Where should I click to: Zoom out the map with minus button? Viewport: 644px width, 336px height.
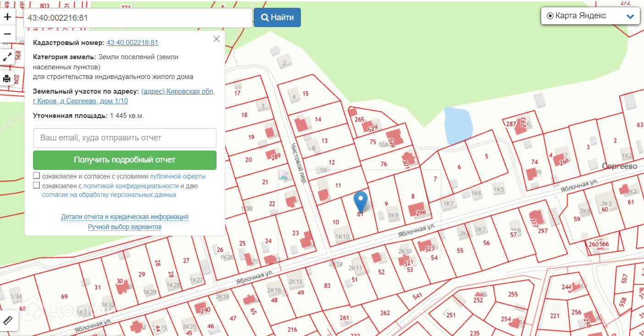point(7,34)
